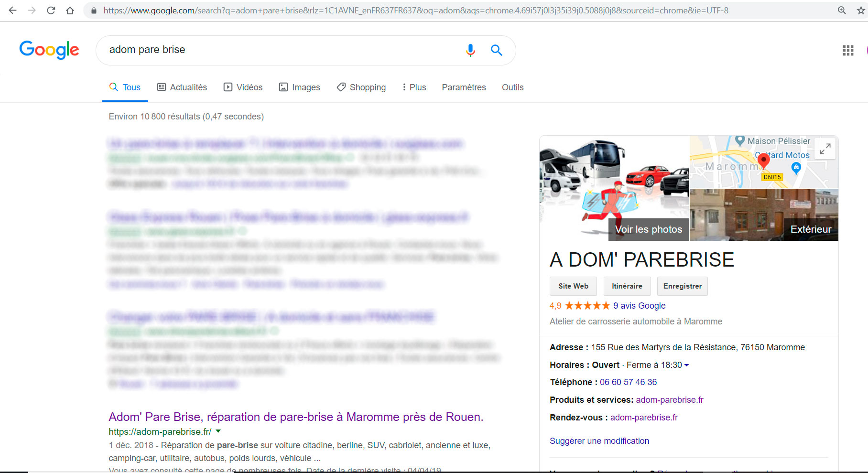Click the address 155 Rue des Martyrs text
868x473 pixels.
coord(698,347)
